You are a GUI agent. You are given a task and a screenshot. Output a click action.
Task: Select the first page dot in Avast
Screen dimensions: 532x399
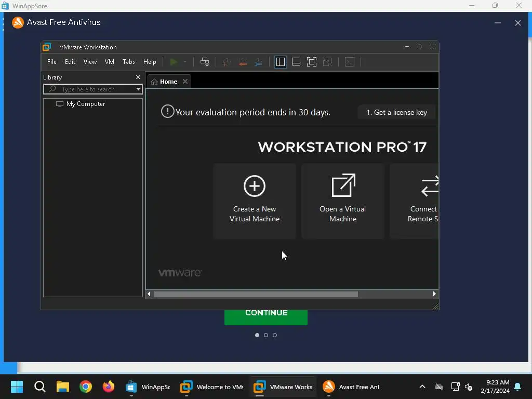pyautogui.click(x=257, y=335)
